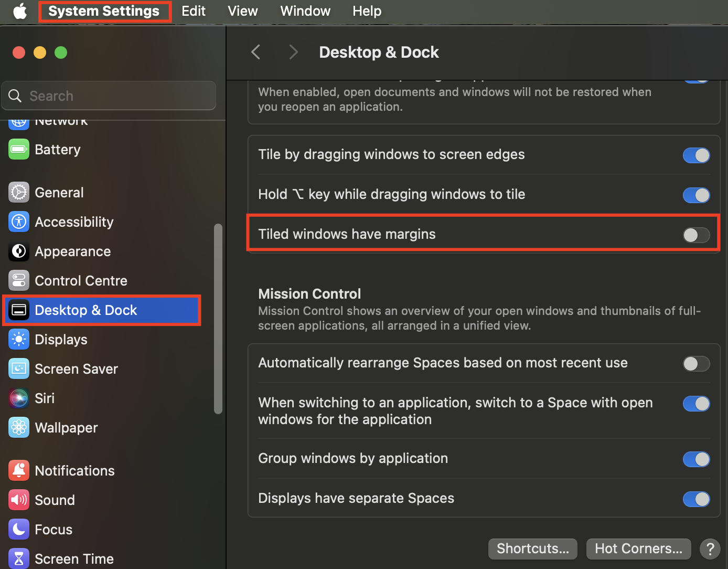Image resolution: width=728 pixels, height=569 pixels.
Task: Click the Siri icon in sidebar
Action: 19,398
